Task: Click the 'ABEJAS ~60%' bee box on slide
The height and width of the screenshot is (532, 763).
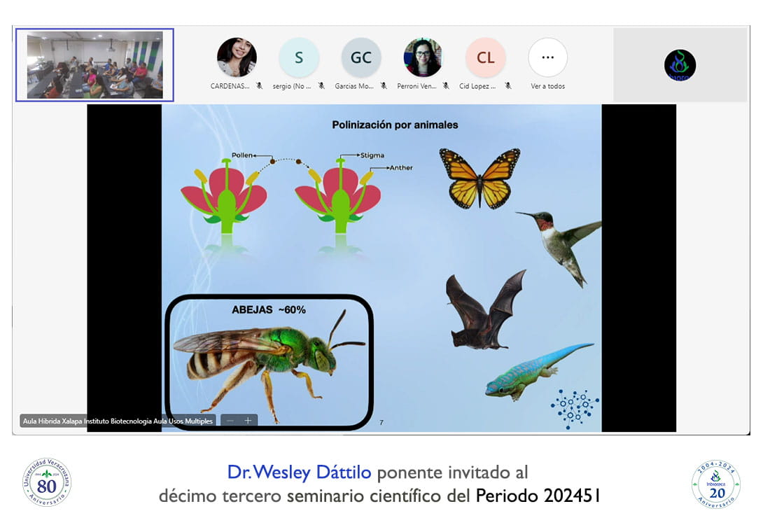Action: (x=269, y=361)
